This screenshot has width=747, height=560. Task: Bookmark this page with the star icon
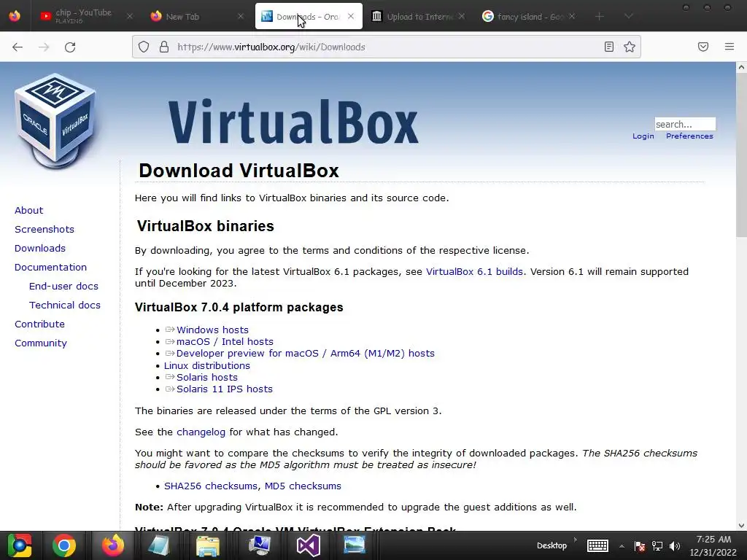(630, 47)
